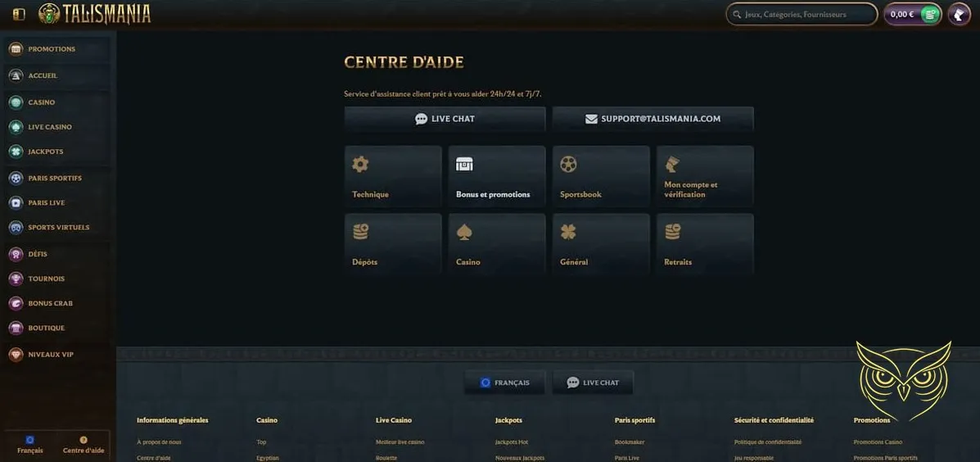
Task: Open the Casino help category card
Action: click(x=497, y=244)
